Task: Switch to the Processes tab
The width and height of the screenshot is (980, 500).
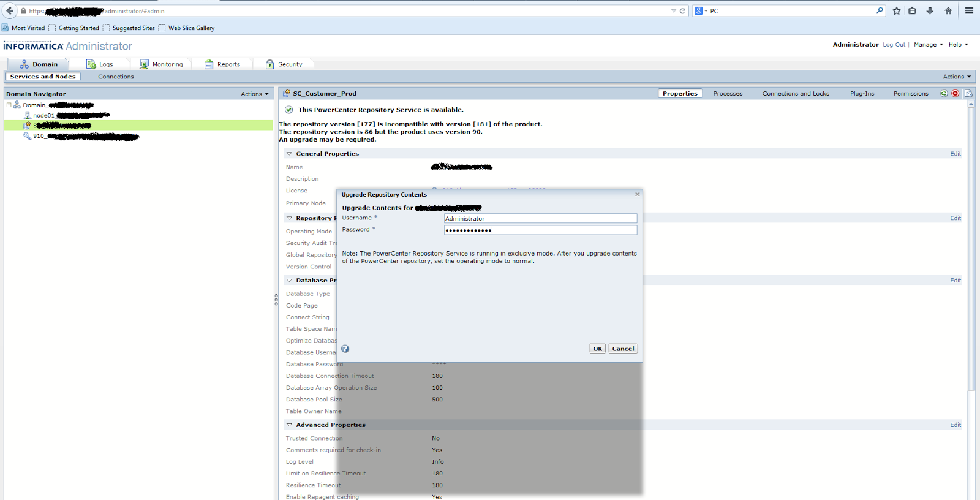Action: [728, 94]
